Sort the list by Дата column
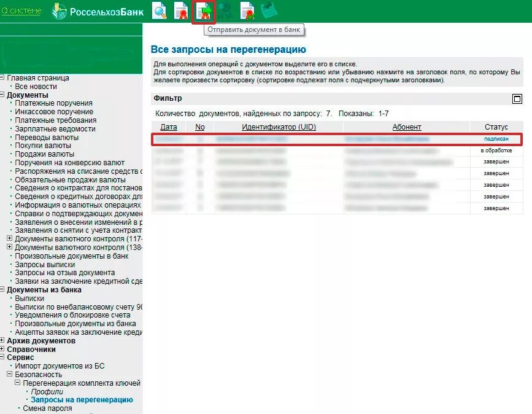The image size is (532, 414). (169, 127)
